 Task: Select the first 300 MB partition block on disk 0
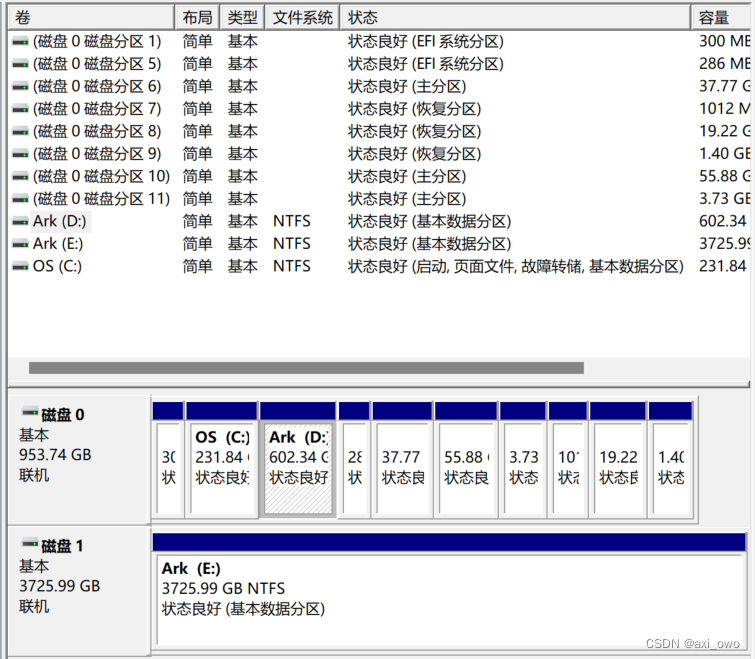click(168, 459)
